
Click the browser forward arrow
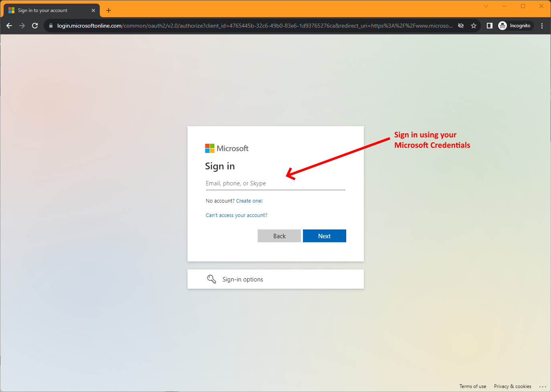22,26
